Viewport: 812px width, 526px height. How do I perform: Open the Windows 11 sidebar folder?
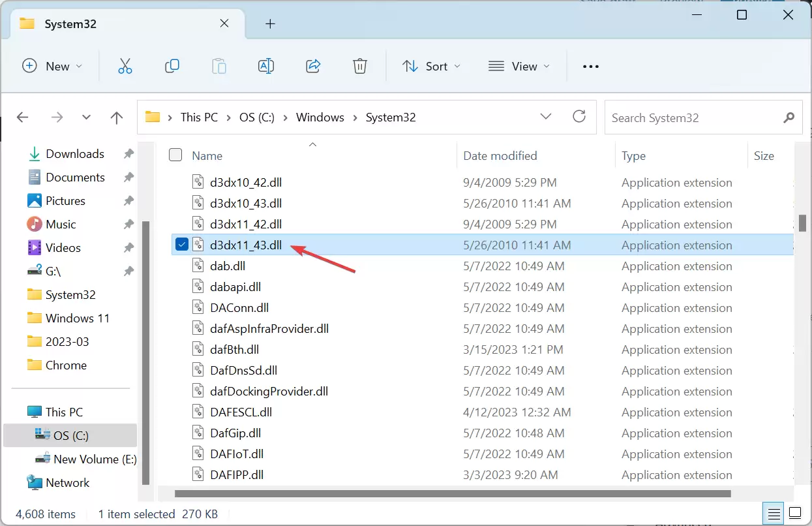[x=77, y=318]
